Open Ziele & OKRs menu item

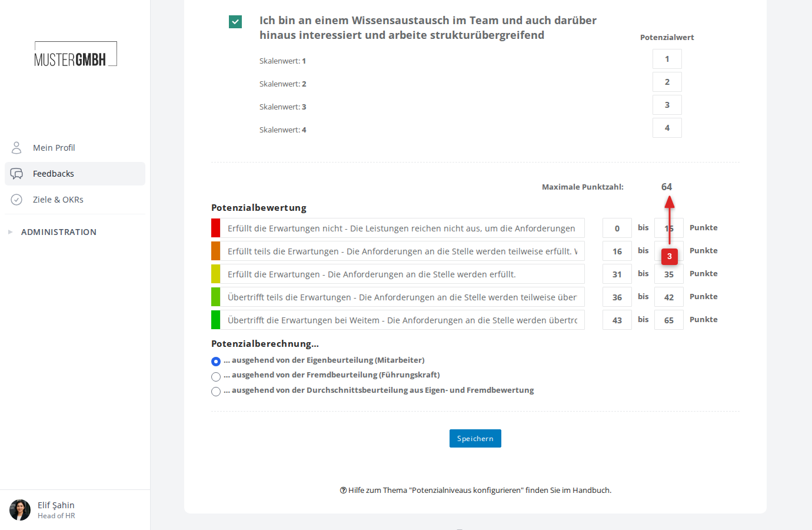(75, 200)
